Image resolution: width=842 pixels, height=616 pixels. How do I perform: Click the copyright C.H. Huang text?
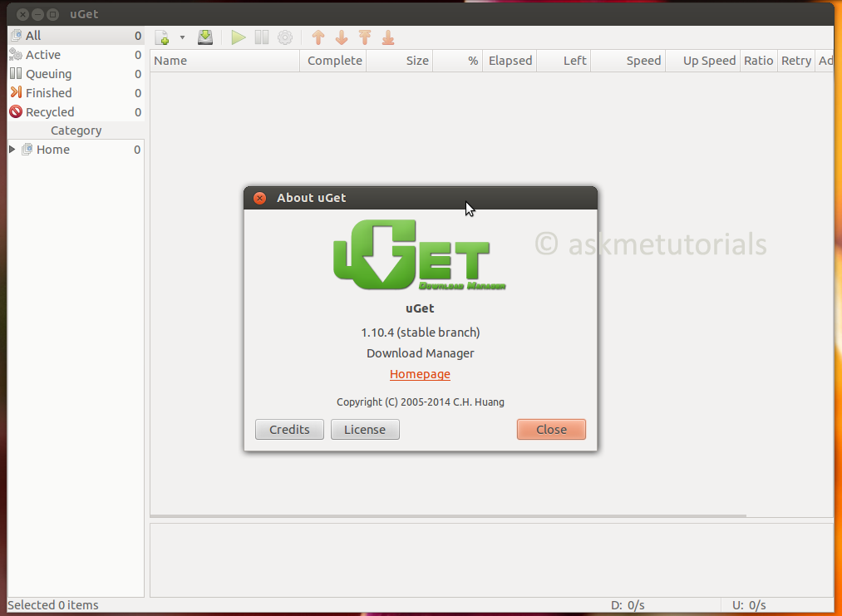click(421, 402)
